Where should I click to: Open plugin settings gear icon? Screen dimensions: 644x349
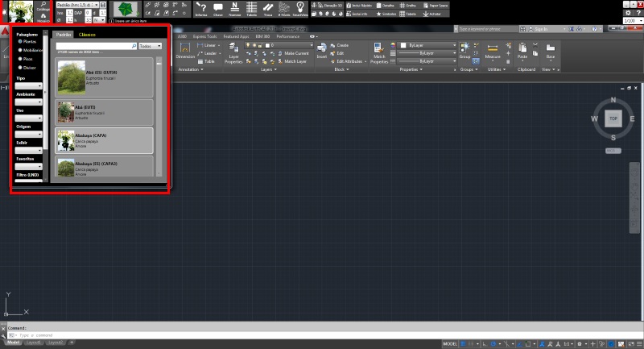click(628, 13)
